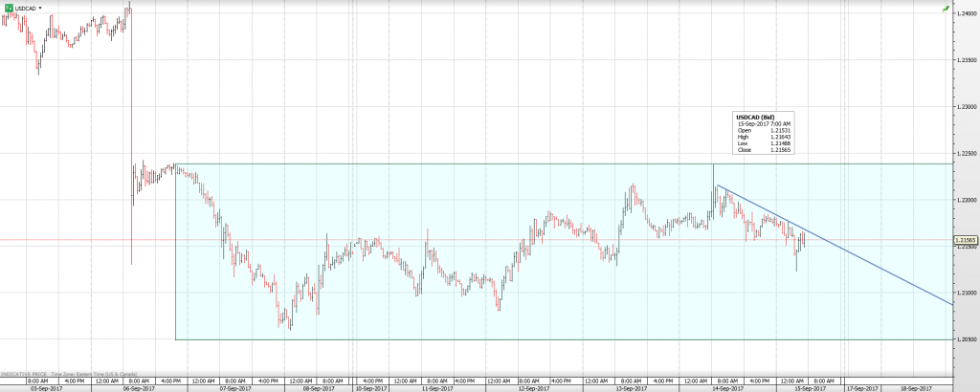Click the green arrow icon top-right
The image size is (980, 392).
point(945,8)
